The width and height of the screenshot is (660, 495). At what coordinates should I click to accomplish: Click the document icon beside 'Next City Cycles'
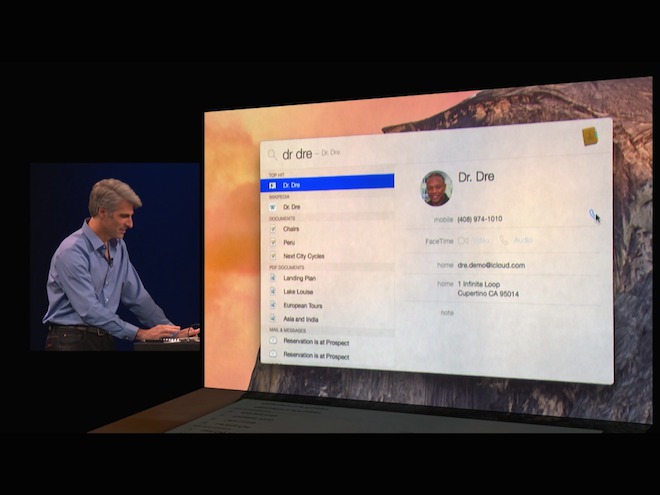point(273,256)
